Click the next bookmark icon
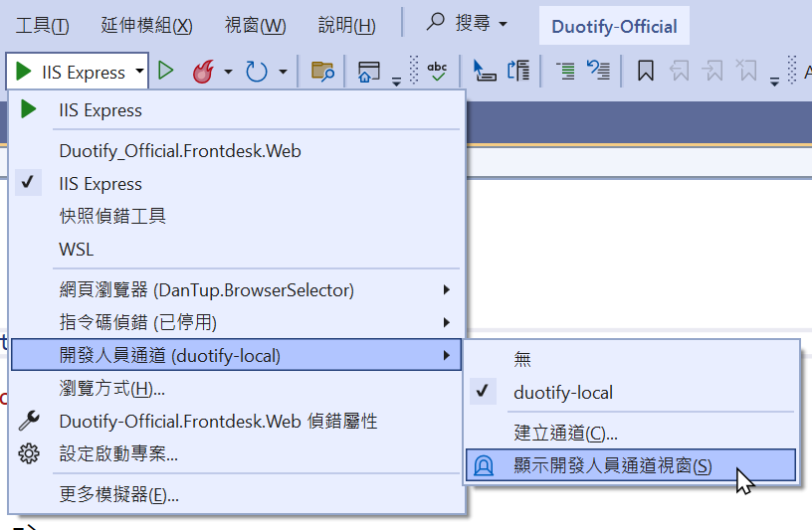The height and width of the screenshot is (530, 812). (x=713, y=71)
